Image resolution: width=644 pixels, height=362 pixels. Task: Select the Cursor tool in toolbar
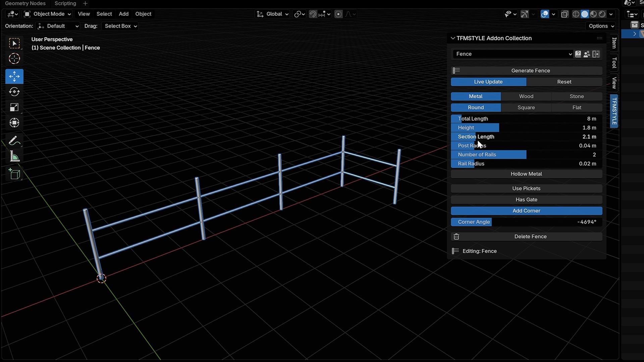tap(14, 59)
